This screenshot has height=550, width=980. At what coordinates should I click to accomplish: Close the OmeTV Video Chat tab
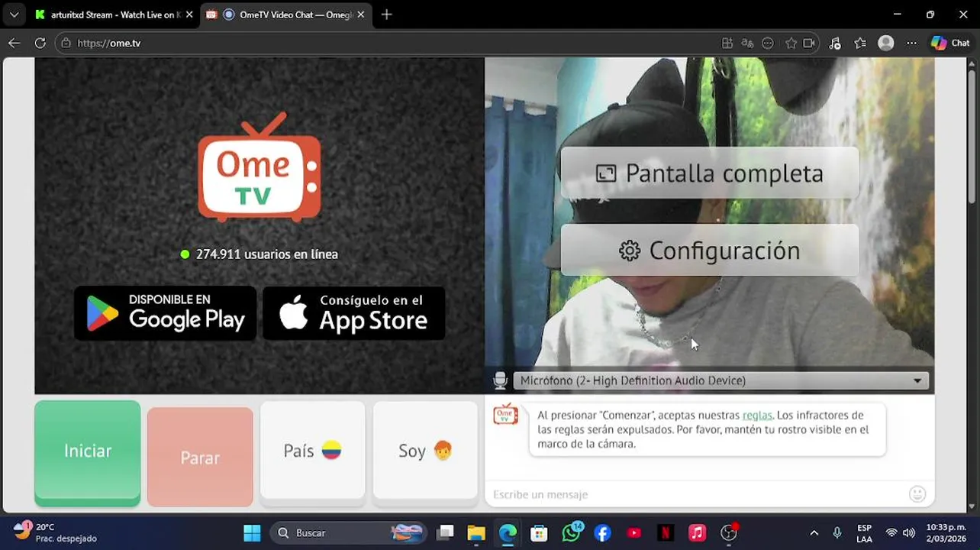(361, 15)
